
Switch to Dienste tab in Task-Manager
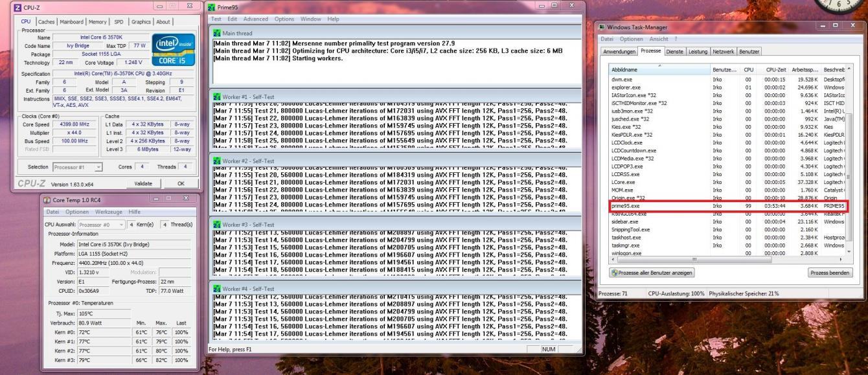point(674,51)
